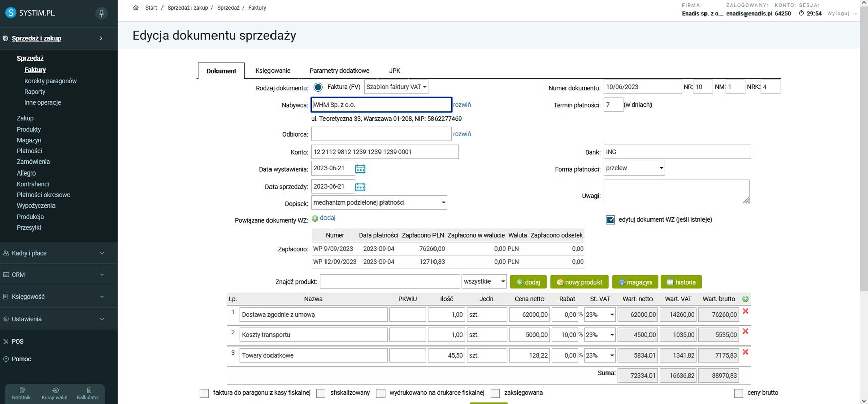The width and height of the screenshot is (868, 404).
Task: Open the Pomoc help section
Action: tap(21, 359)
